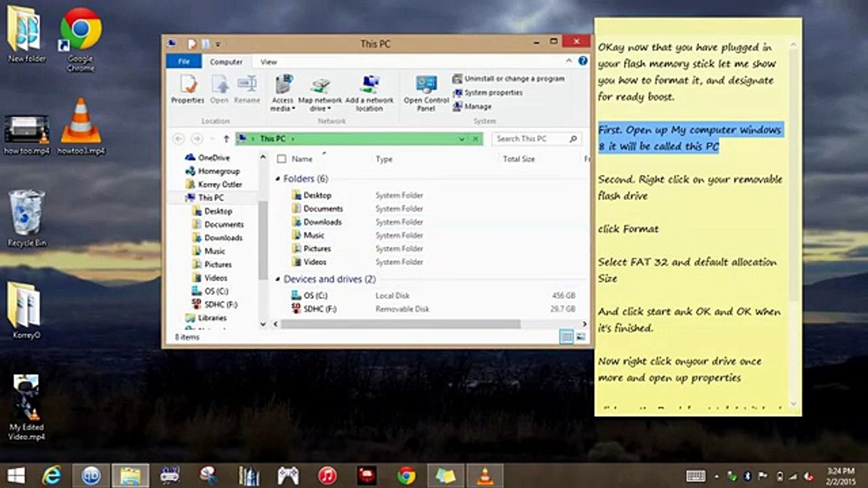Click the Sticky Notes taskbar icon
This screenshot has height=488, width=868.
(446, 475)
